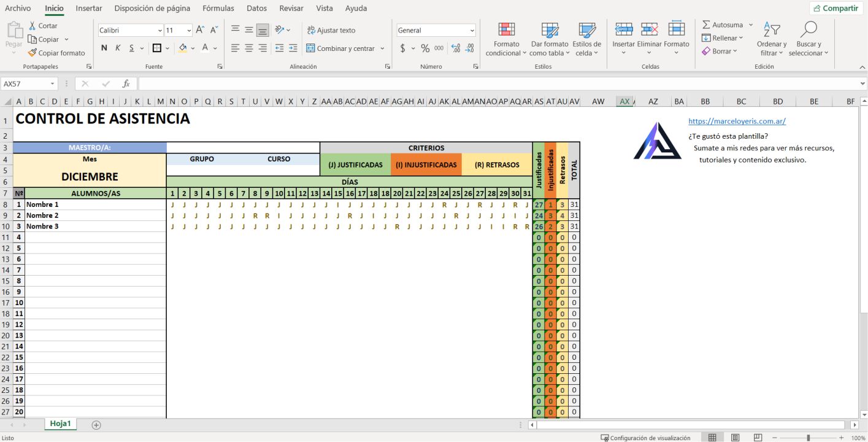This screenshot has height=442, width=868.
Task: Click the Autosuma sigma icon
Action: (x=707, y=25)
